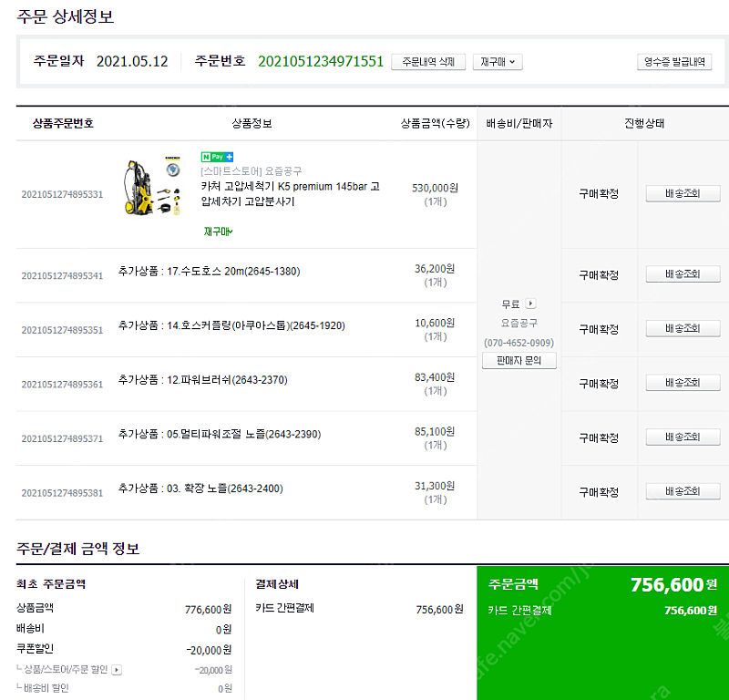Click the [스마트스토어] 요즘공구 store name
This screenshot has width=729, height=700.
(x=252, y=171)
